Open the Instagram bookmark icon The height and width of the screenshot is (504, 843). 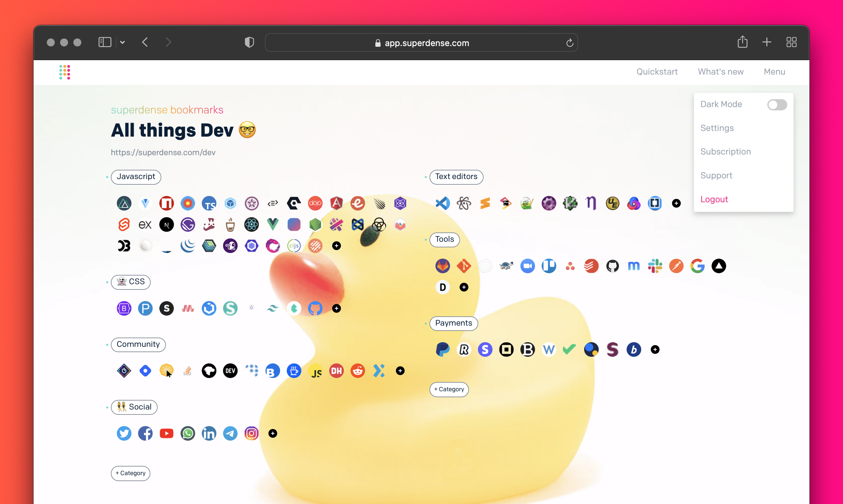[x=251, y=433]
